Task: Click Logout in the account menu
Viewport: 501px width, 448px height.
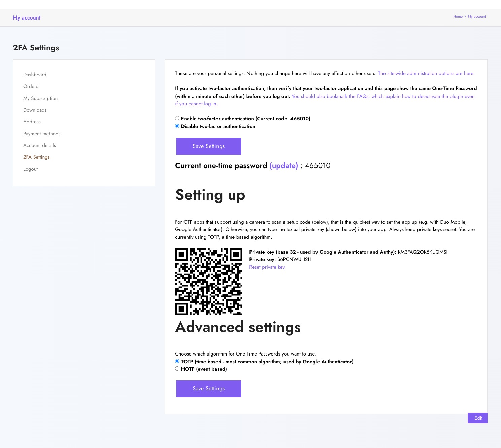Action: coord(30,169)
